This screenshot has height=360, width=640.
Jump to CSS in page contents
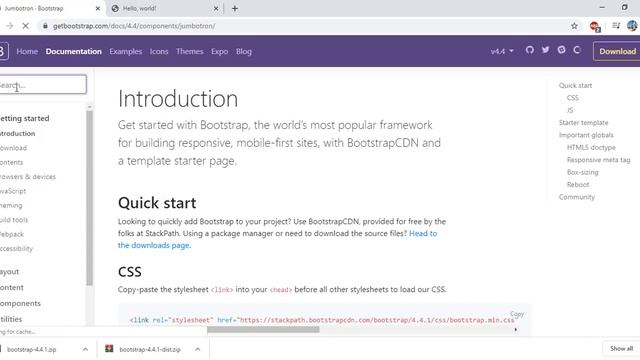[572, 98]
